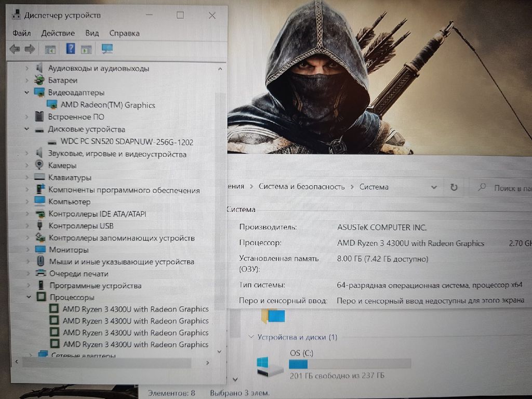Collapse the Устройства и диски group
532x399 pixels.
pyautogui.click(x=251, y=337)
